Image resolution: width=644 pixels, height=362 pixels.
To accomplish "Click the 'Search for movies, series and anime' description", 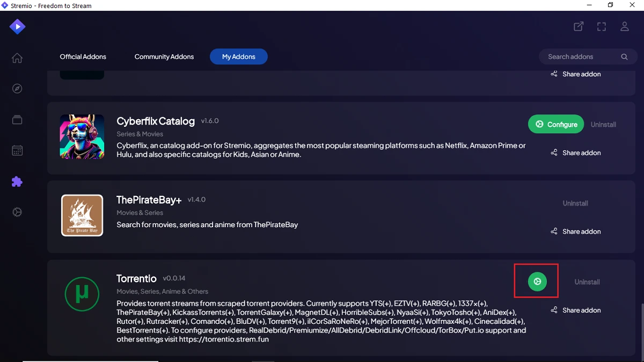I will point(207,225).
